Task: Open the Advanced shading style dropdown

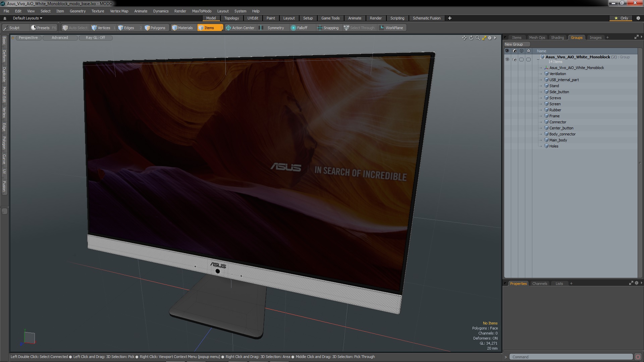Action: click(60, 38)
